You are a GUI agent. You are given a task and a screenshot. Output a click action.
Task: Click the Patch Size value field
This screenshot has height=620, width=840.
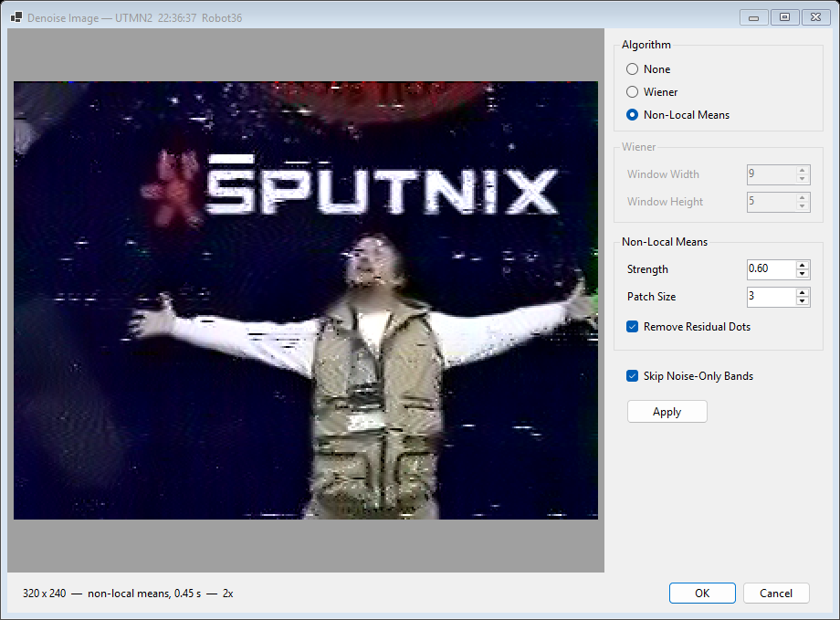772,297
